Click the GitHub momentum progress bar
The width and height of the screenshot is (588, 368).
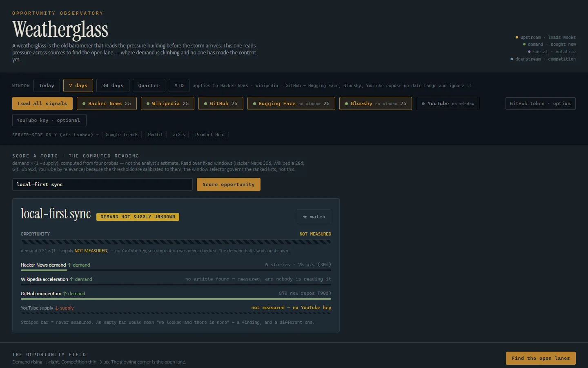176,299
